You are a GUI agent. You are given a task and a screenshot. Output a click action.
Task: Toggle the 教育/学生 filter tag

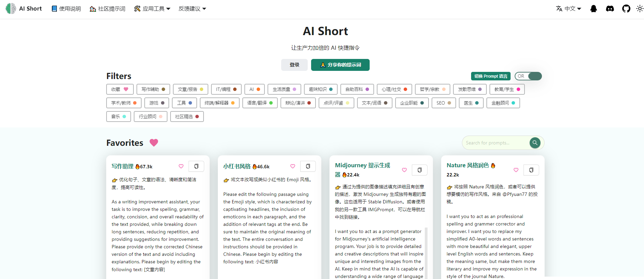507,89
